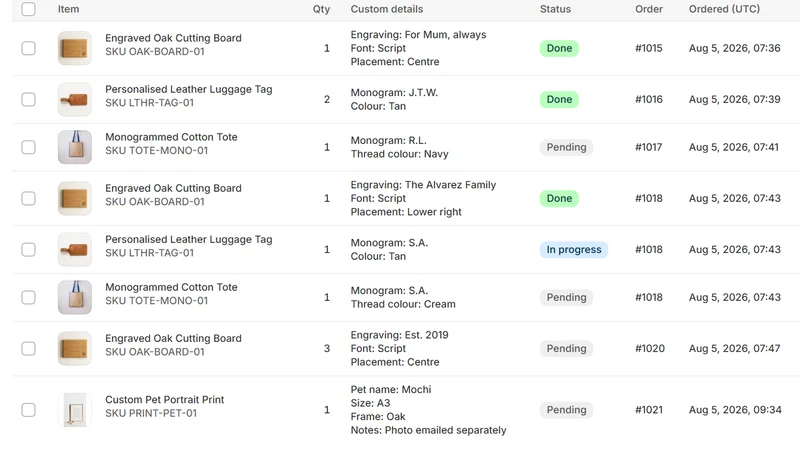Click the Oak Cutting Board thumbnail for order #1015
The height and width of the screenshot is (450, 800).
74,48
